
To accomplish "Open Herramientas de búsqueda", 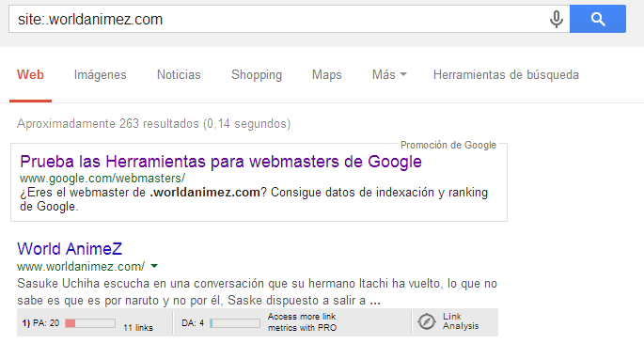I will [506, 75].
